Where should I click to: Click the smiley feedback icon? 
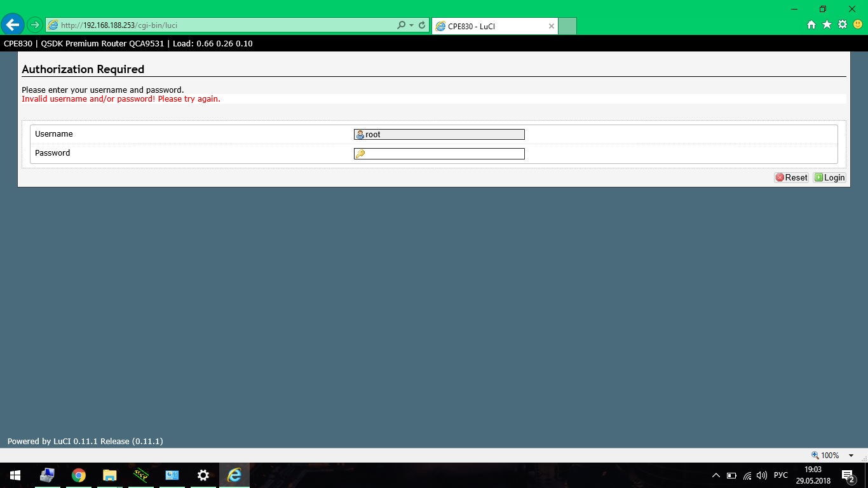point(858,25)
